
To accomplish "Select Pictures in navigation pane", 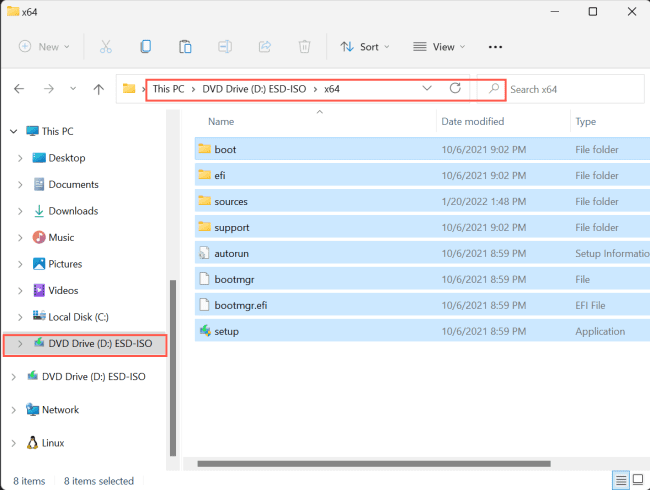I will (57, 264).
